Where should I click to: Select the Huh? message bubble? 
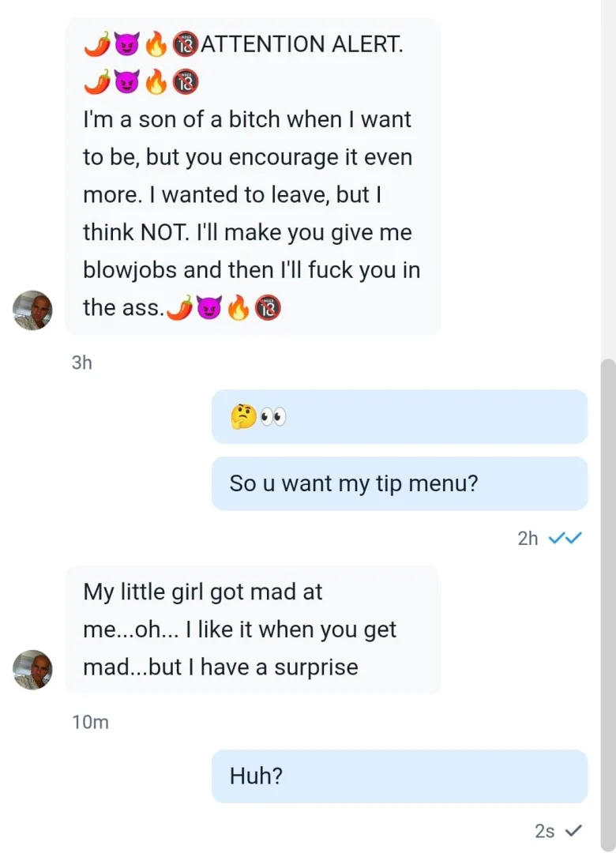point(400,776)
